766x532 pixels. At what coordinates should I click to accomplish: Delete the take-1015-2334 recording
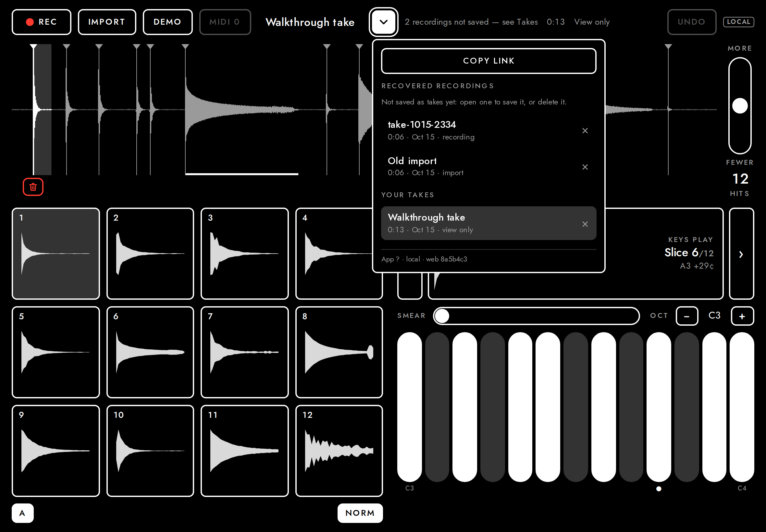pos(585,131)
